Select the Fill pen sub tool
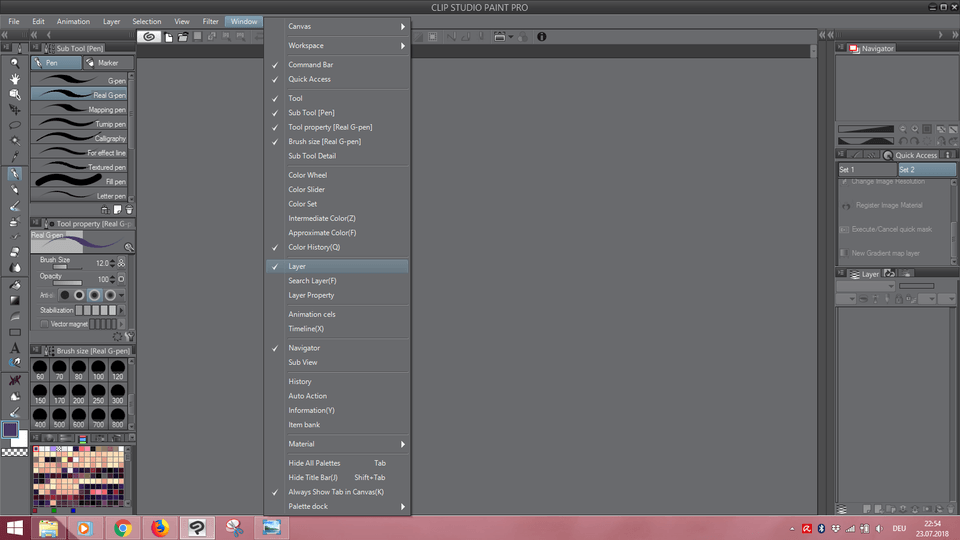The height and width of the screenshot is (540, 960). (79, 181)
